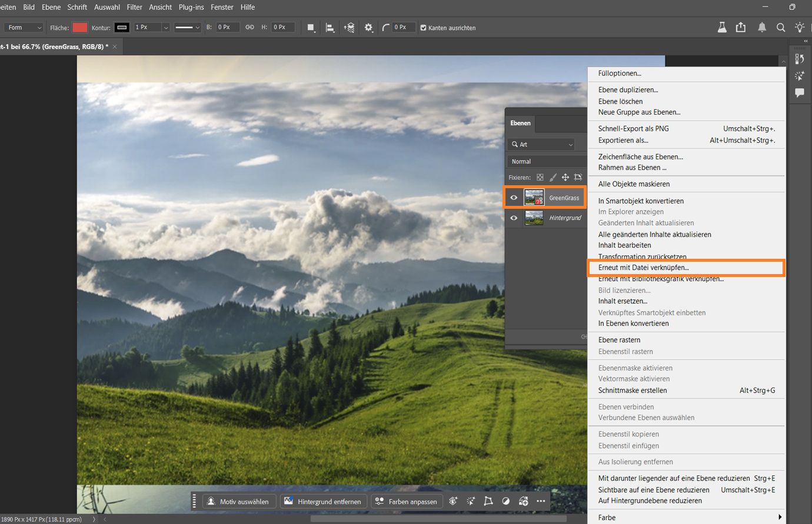
Task: Open the History panel icon
Action: 800,59
